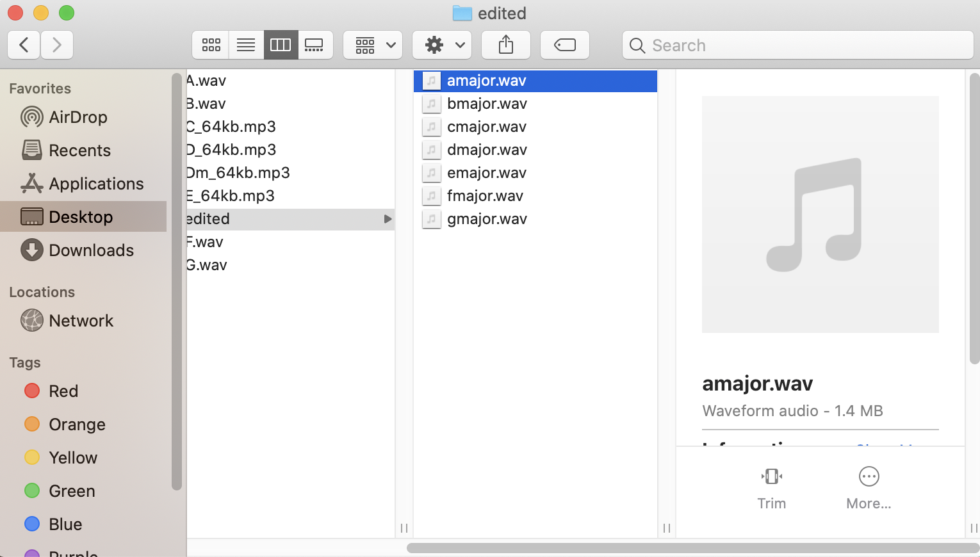Select bmajor.wav in the edited column
The height and width of the screenshot is (557, 980).
535,104
